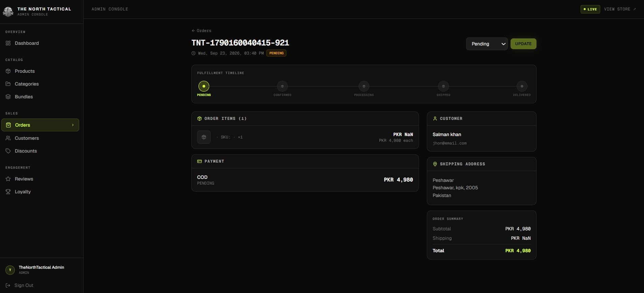The width and height of the screenshot is (644, 293).
Task: Click the Live status badge
Action: tap(590, 9)
